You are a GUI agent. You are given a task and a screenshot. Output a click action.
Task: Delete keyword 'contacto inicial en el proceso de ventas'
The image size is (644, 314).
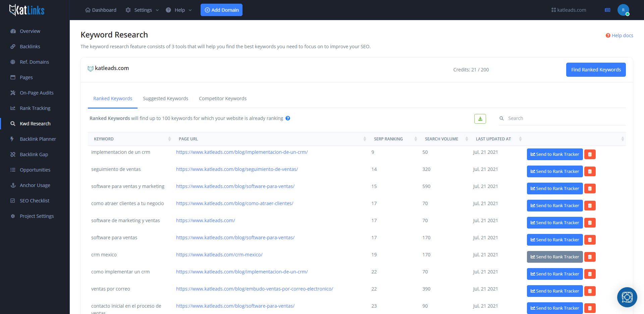click(590, 308)
